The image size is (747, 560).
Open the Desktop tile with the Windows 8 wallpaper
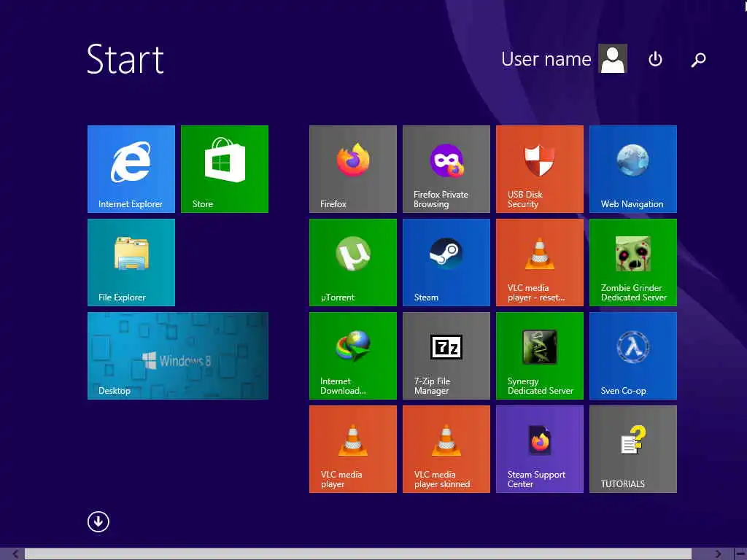[x=178, y=356]
